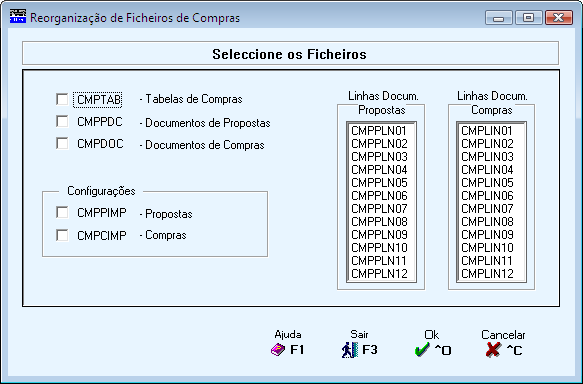Check the CMPDOC Documentos de Compras checkbox
Screen dimensions: 583x384
point(62,143)
